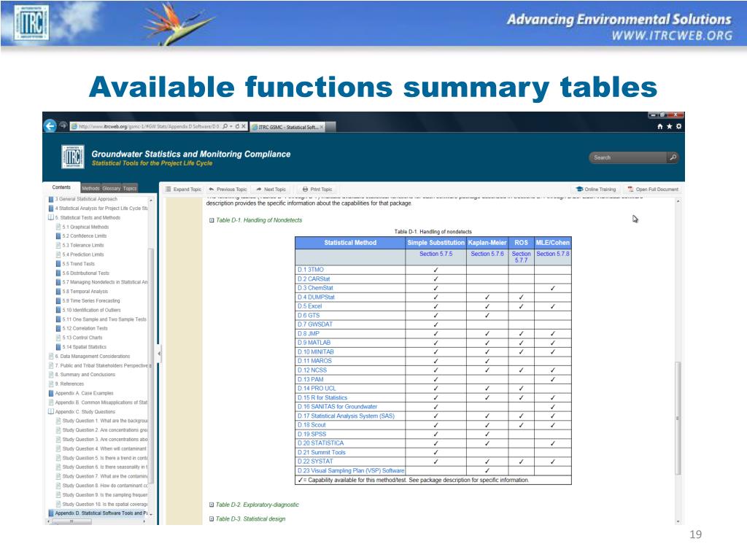Open D.23 Visual Sampling Plan (VSP) Software
Screen dimensions: 747x560
pos(351,470)
